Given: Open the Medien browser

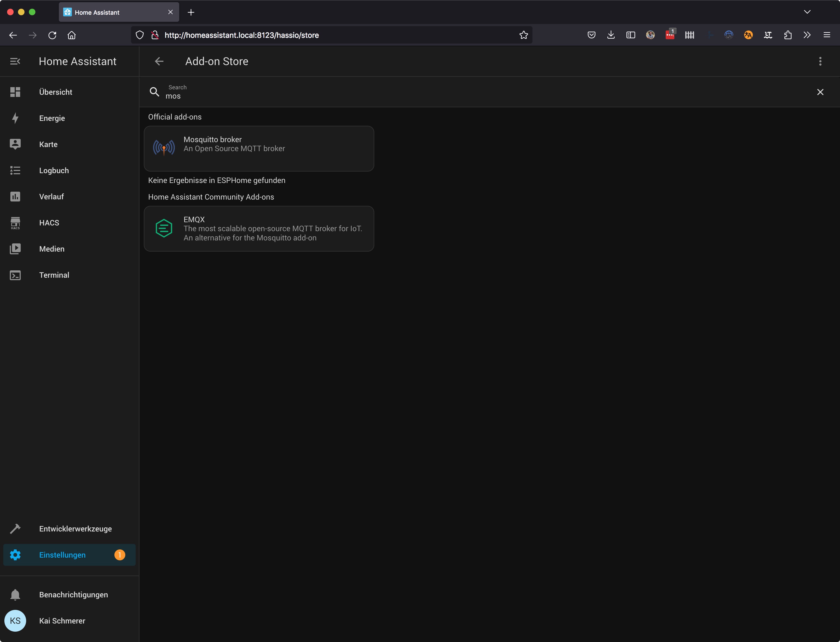Looking at the screenshot, I should 52,249.
